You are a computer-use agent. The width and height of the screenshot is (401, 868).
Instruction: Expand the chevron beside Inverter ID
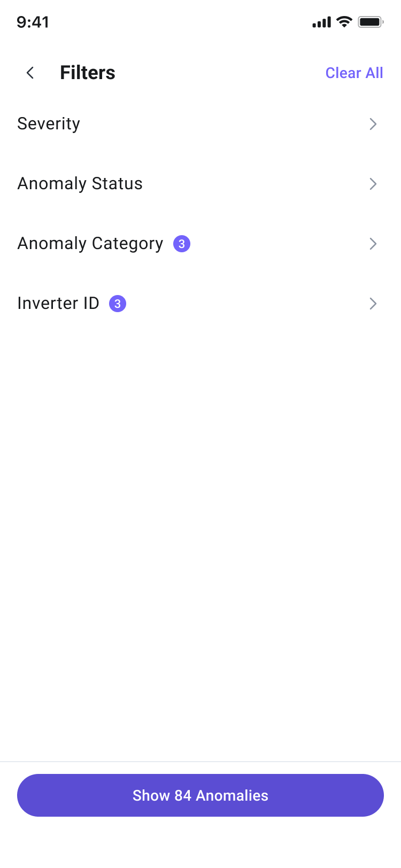pyautogui.click(x=373, y=304)
